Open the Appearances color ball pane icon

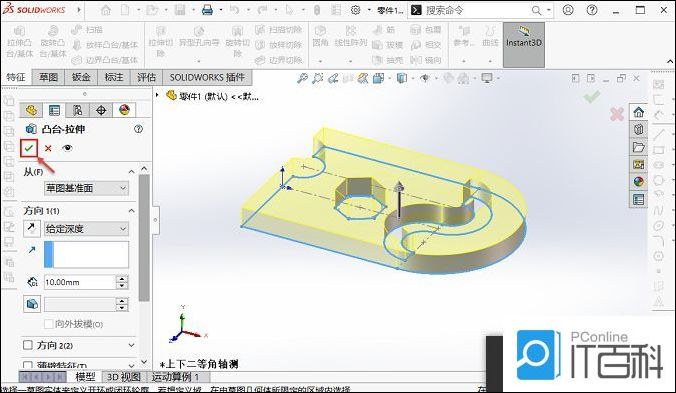(638, 181)
